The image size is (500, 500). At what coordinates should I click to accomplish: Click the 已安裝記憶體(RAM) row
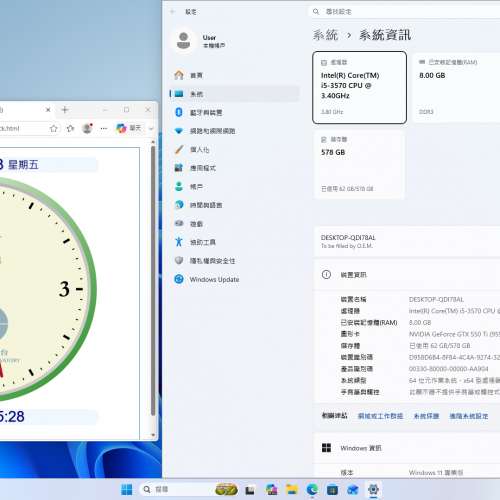(x=420, y=322)
